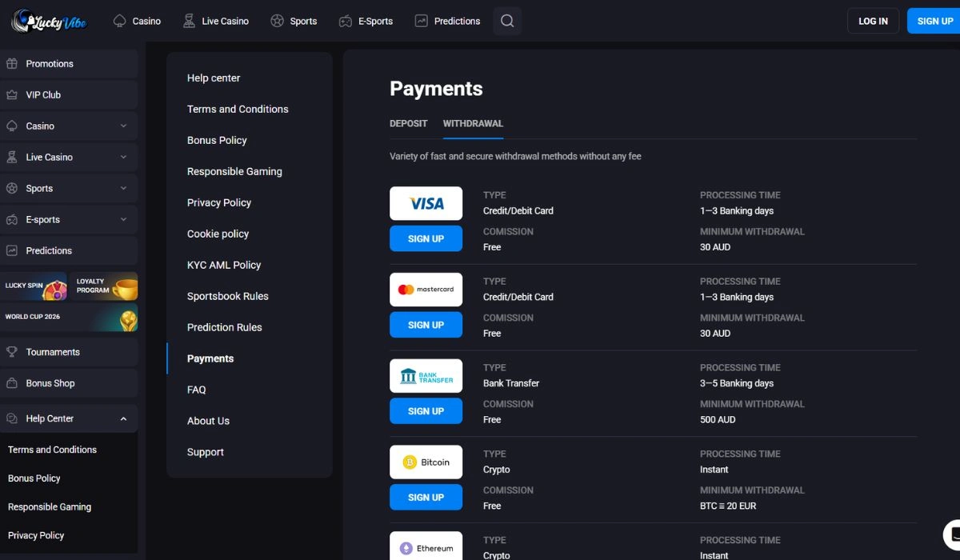
Task: Open the FAQ page
Action: (x=197, y=390)
